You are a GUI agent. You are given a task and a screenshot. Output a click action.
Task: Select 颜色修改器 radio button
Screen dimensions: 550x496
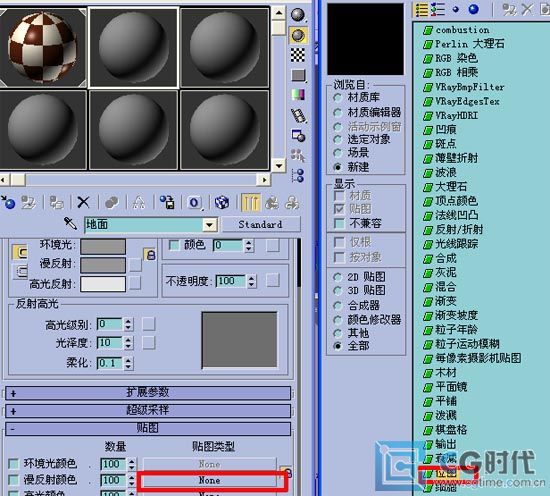(337, 320)
